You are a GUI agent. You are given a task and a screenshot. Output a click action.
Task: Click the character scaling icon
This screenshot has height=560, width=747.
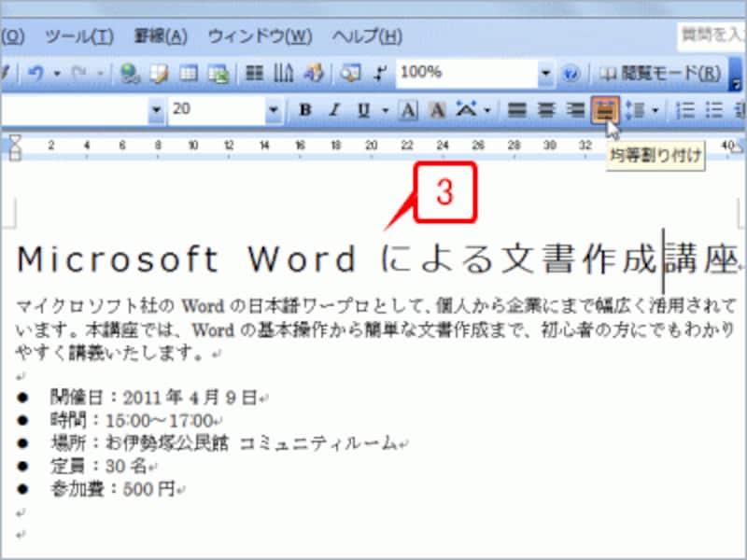tap(466, 109)
